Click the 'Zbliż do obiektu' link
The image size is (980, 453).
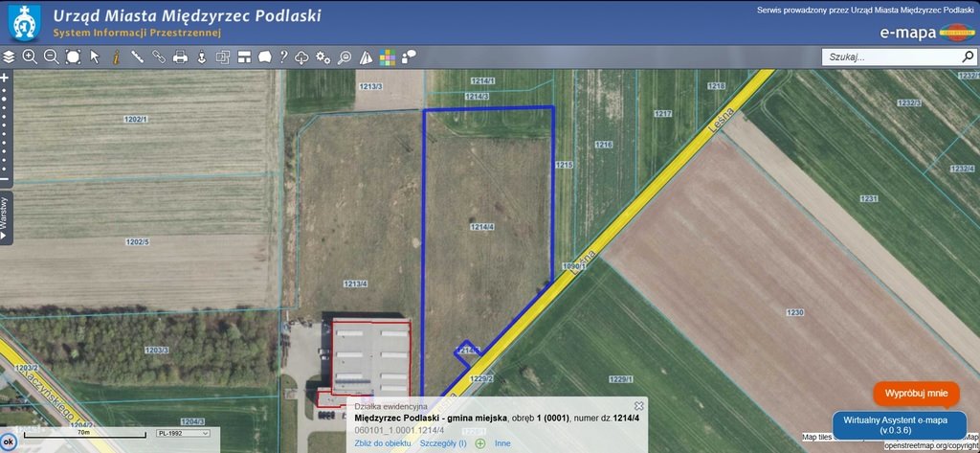coord(383,443)
